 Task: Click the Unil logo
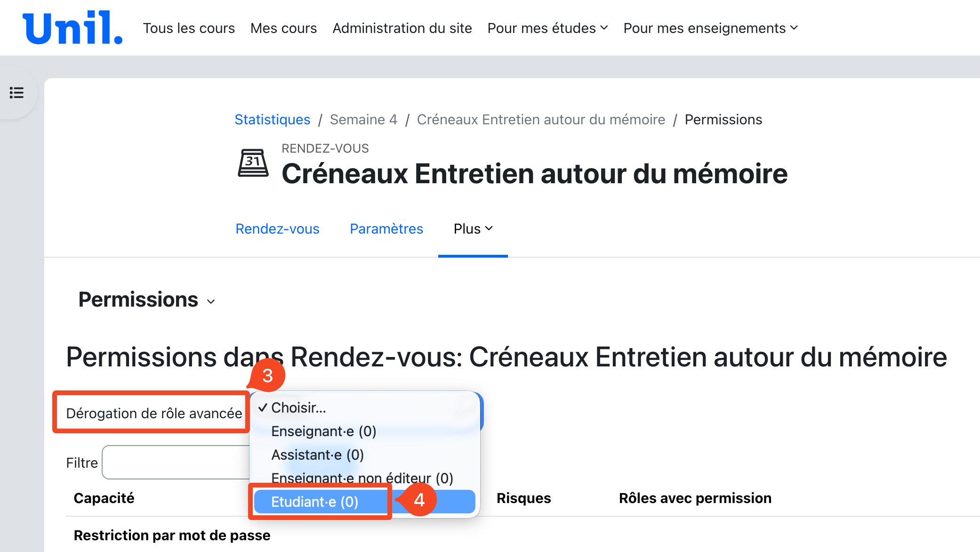point(72,28)
